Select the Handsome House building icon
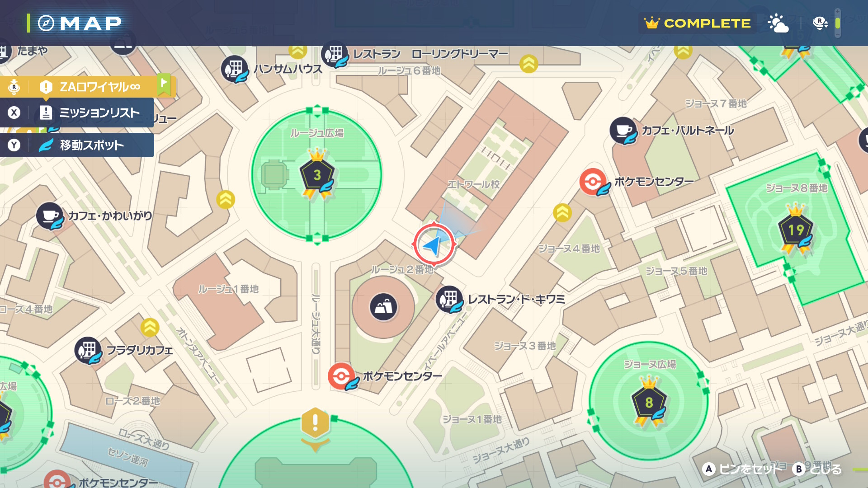868x488 pixels. [234, 69]
